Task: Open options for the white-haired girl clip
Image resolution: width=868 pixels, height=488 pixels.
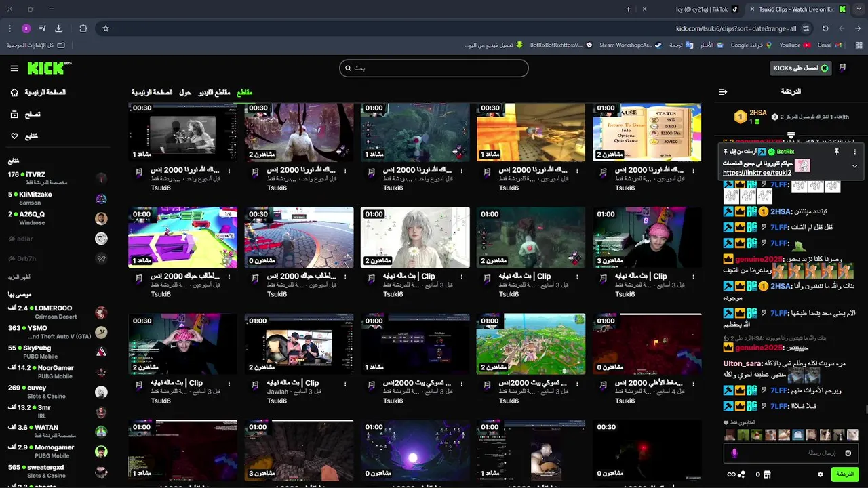Action: click(x=461, y=277)
